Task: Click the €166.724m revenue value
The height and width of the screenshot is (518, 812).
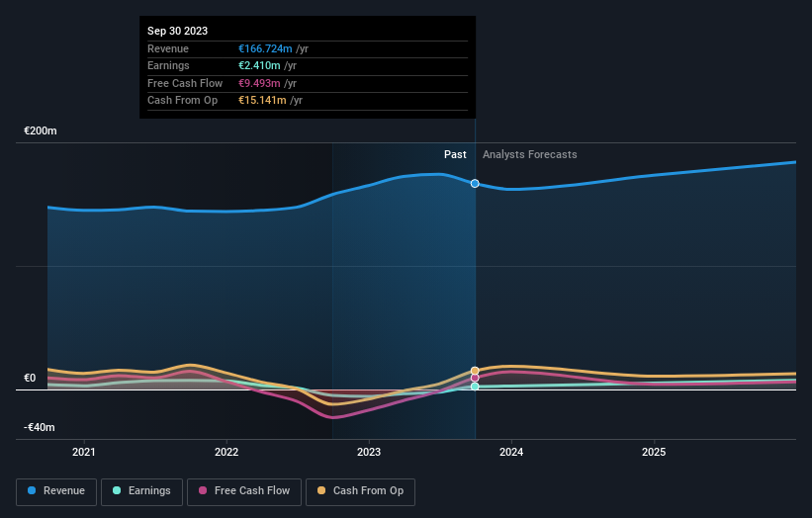Action: point(265,48)
